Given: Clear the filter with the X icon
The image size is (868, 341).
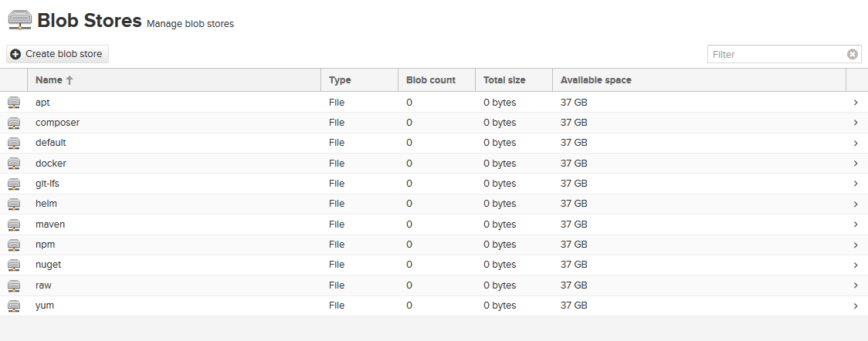Looking at the screenshot, I should point(852,54).
